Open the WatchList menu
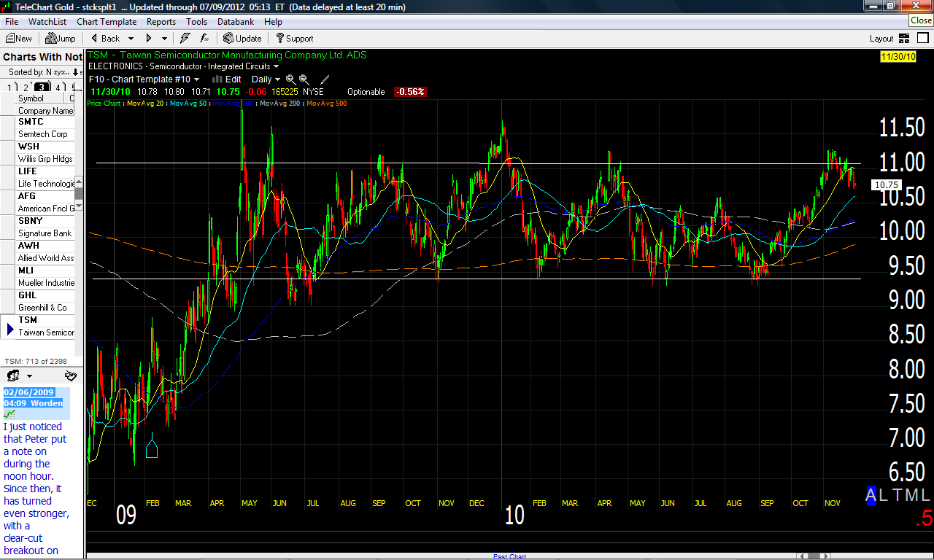This screenshot has height=560, width=934. [x=47, y=22]
